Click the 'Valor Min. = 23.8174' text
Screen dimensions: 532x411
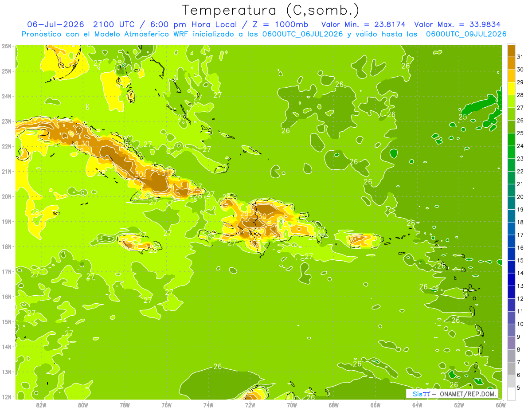pyautogui.click(x=364, y=24)
